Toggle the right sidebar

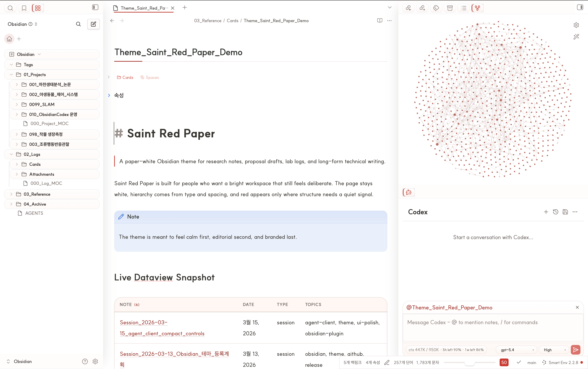tap(580, 7)
